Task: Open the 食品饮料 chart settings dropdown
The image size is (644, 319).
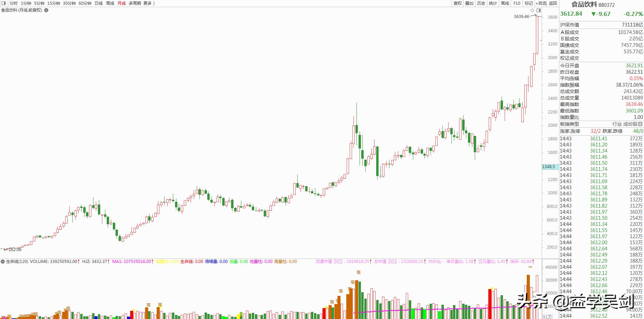Action: (46, 10)
